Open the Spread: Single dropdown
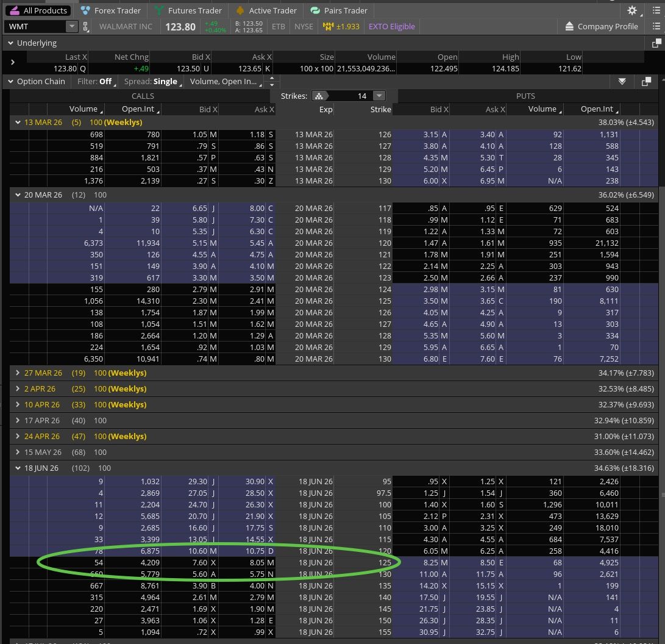This screenshot has height=644, width=665. coord(152,81)
